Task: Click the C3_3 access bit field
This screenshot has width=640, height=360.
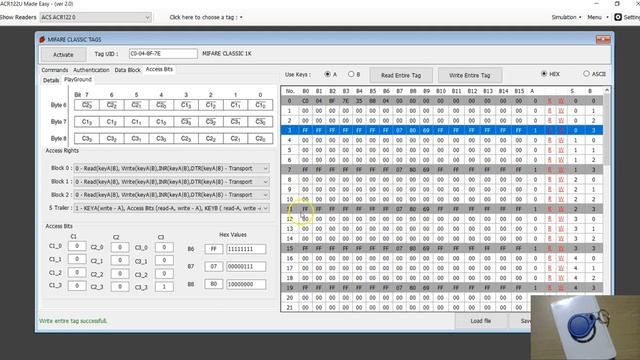Action: [x=164, y=287]
